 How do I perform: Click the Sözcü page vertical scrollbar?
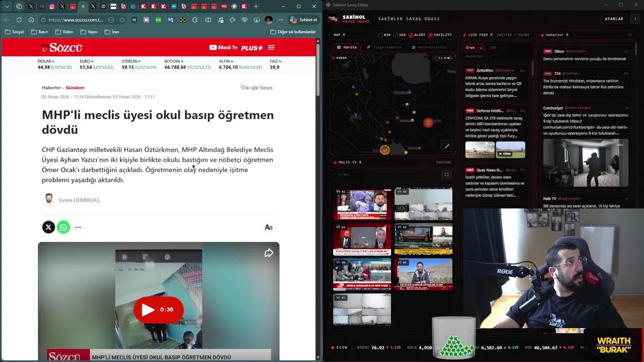coord(317,70)
